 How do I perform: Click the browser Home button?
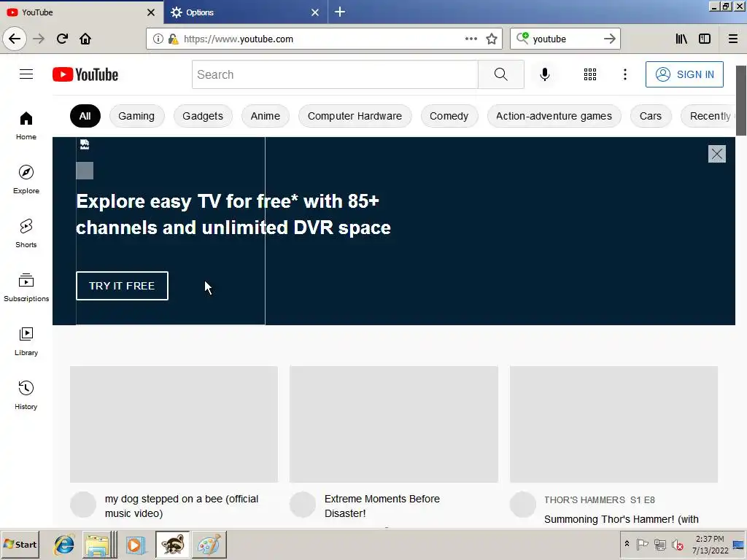(x=85, y=39)
